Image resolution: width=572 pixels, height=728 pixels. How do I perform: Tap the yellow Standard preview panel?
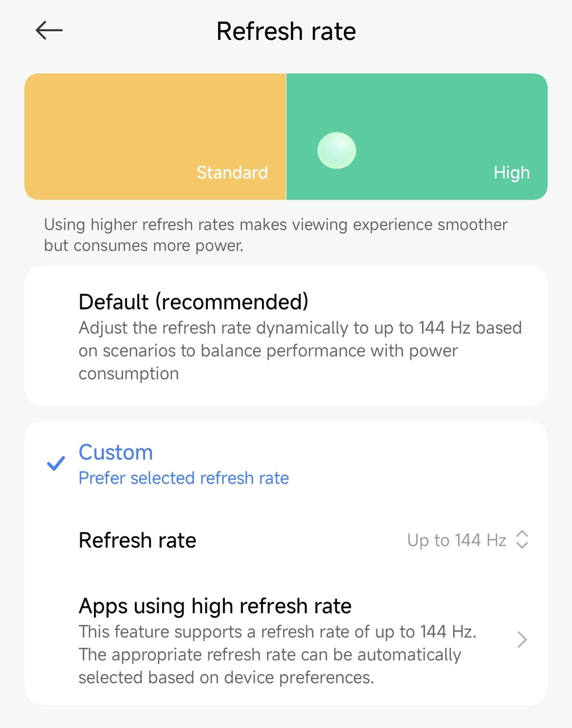(x=155, y=125)
